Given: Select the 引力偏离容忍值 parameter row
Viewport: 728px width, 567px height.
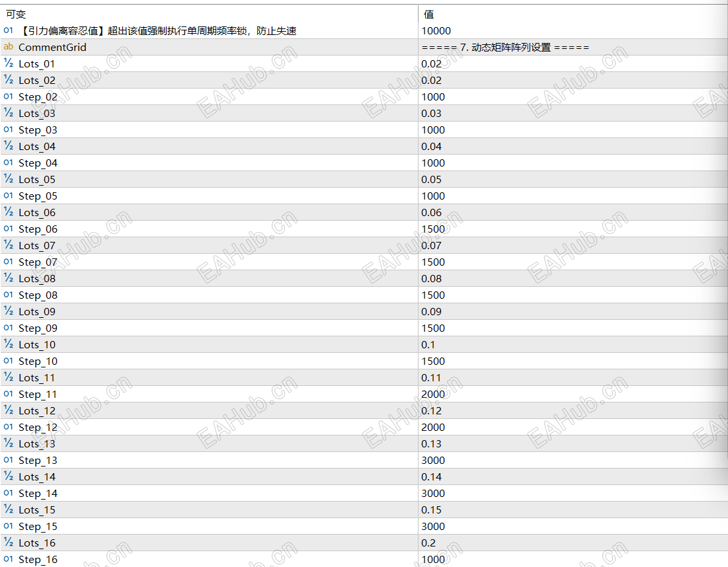Looking at the screenshot, I should coord(364,30).
